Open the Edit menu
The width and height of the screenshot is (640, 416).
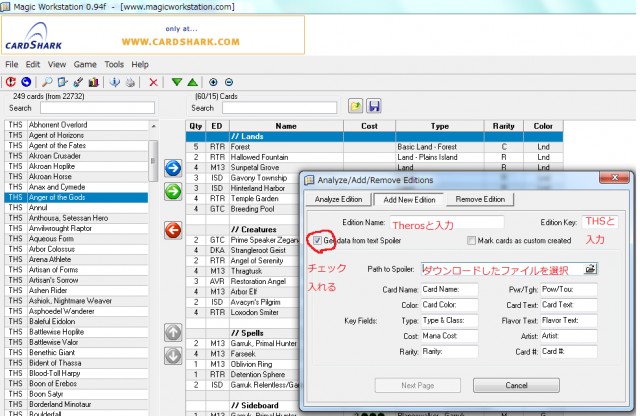[33, 65]
